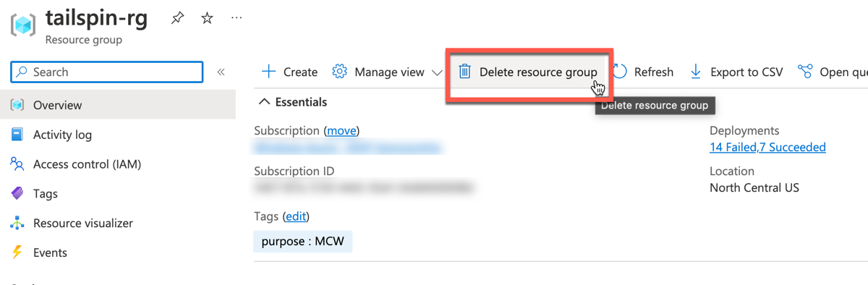Click the Export to CSV download icon

(696, 72)
